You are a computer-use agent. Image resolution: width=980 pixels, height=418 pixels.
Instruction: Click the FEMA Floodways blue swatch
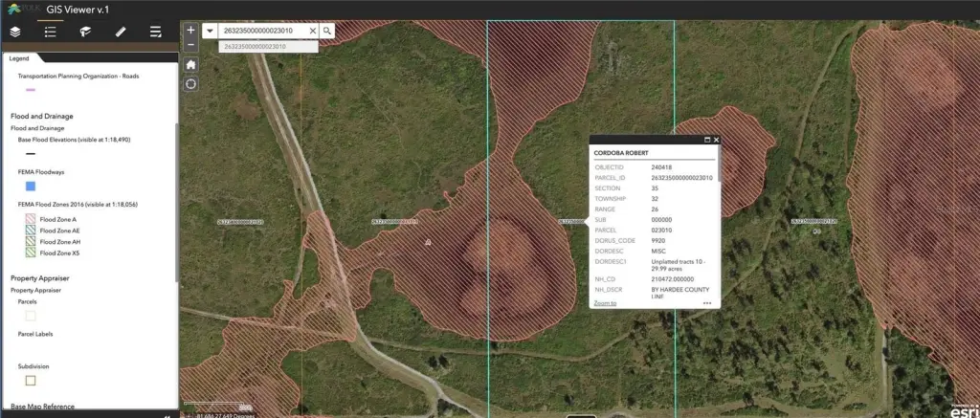coord(31,186)
